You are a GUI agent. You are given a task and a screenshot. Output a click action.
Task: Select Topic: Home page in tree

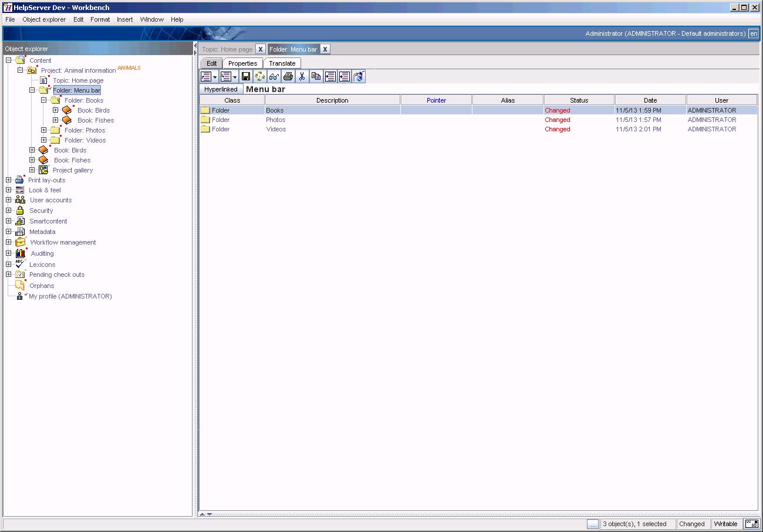click(x=78, y=80)
